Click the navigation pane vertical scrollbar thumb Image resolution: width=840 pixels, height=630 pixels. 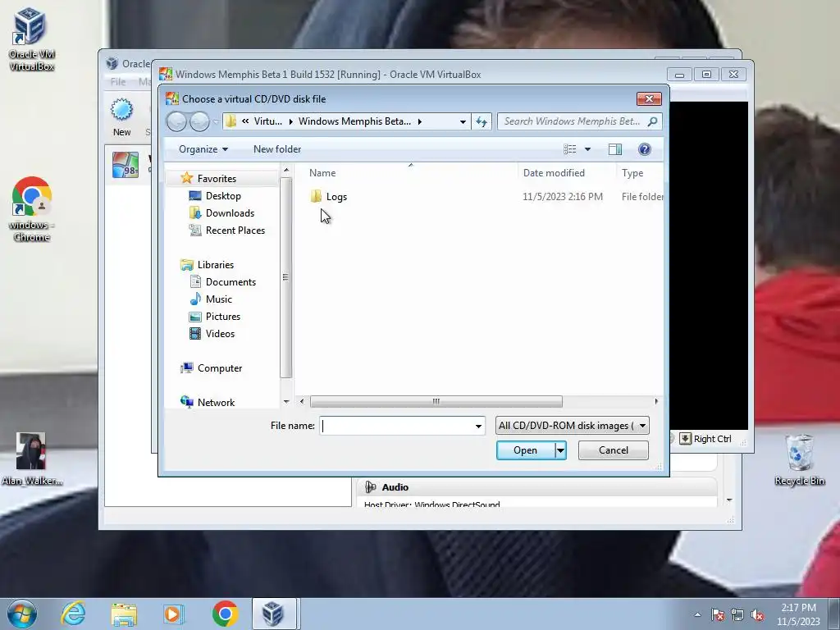[285, 277]
